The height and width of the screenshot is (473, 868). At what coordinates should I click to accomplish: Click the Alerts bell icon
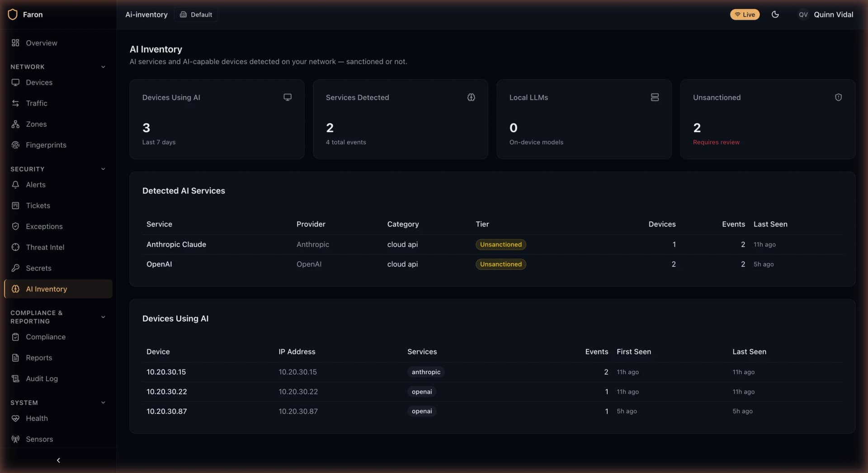tap(15, 184)
